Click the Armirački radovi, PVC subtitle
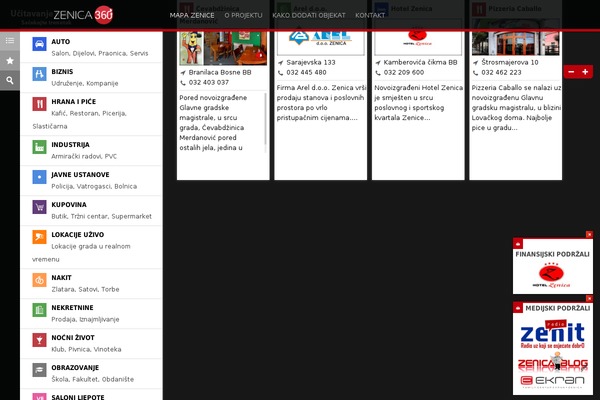Viewport: 600px width, 400px height. point(84,156)
